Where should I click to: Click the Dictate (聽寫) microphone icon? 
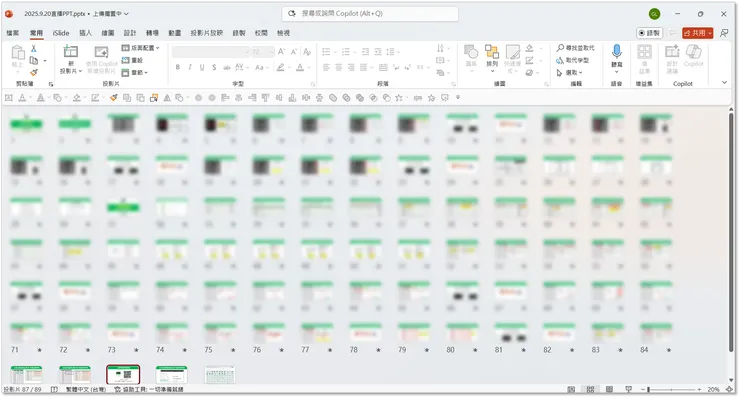point(616,51)
